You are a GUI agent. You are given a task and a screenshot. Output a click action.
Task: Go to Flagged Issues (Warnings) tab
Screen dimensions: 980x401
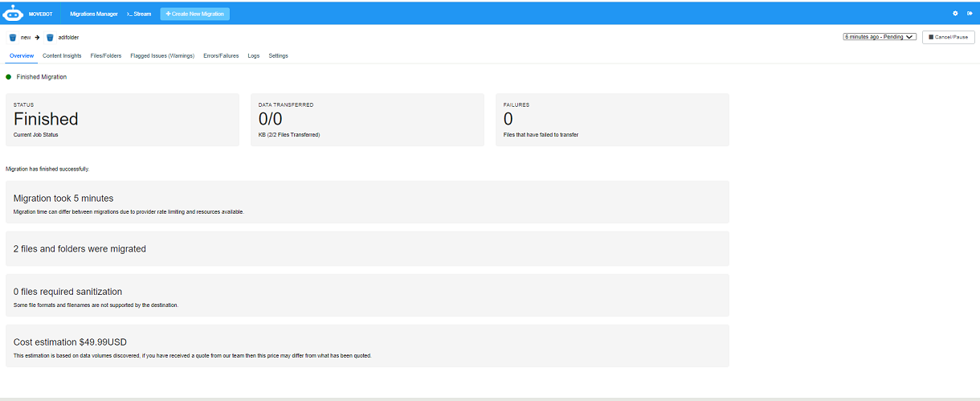[162, 56]
